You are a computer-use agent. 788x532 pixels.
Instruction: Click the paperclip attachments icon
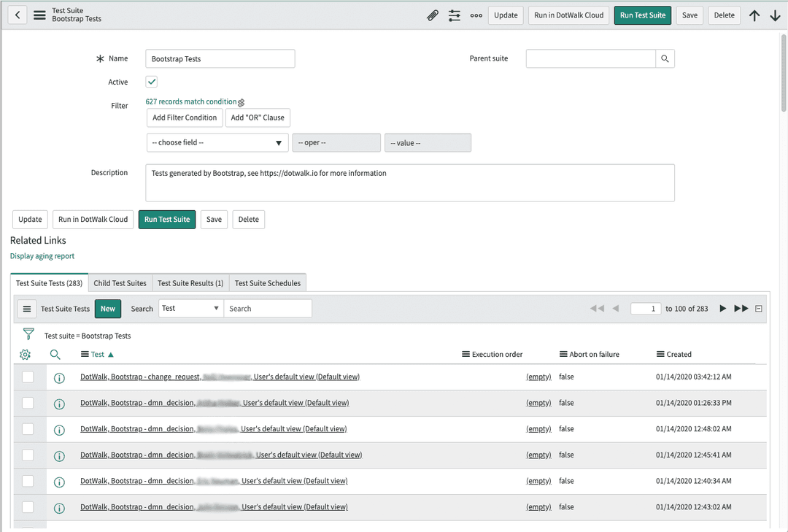click(433, 15)
